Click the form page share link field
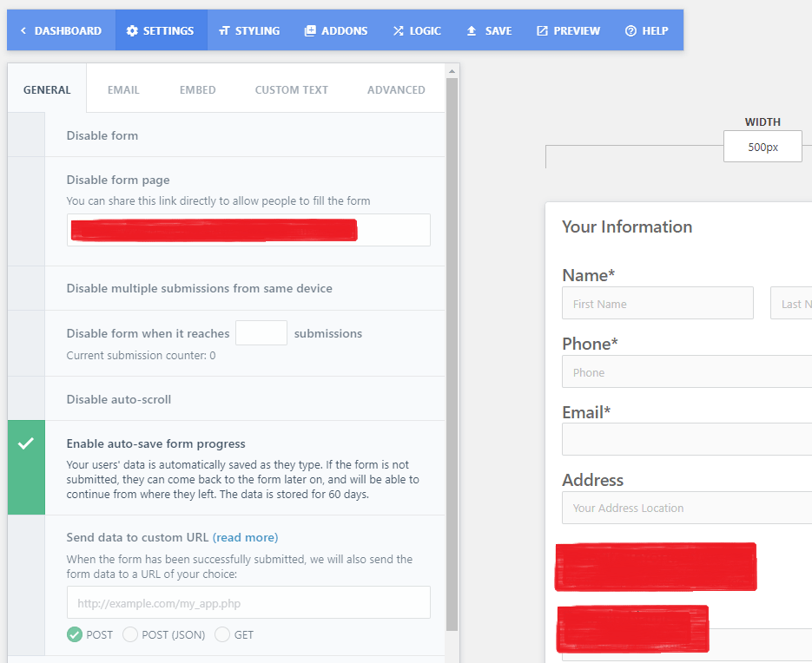812x663 pixels. (248, 230)
